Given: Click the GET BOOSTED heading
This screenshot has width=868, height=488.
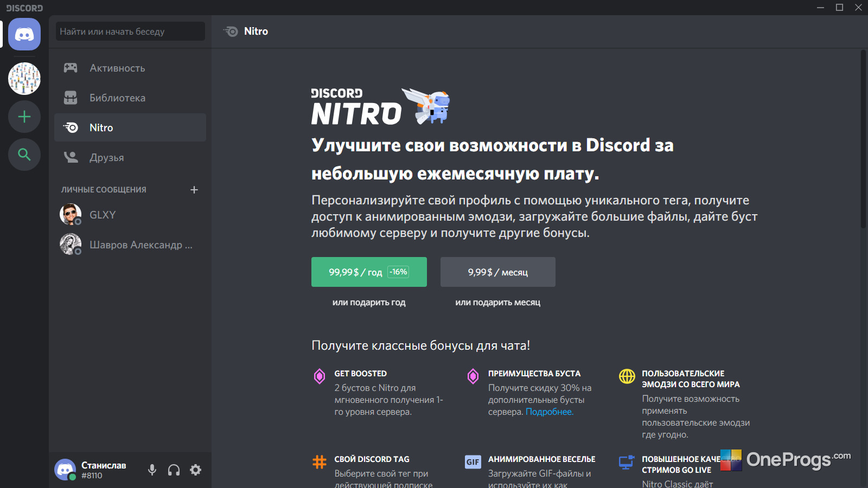Looking at the screenshot, I should tap(361, 374).
